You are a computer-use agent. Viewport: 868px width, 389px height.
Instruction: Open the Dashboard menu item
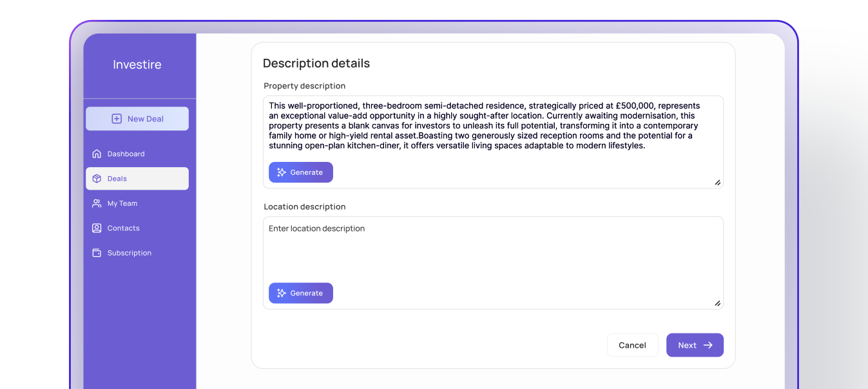tap(126, 154)
